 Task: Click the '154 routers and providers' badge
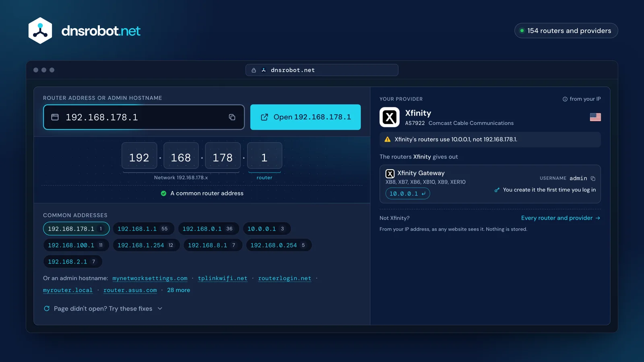[x=566, y=31]
